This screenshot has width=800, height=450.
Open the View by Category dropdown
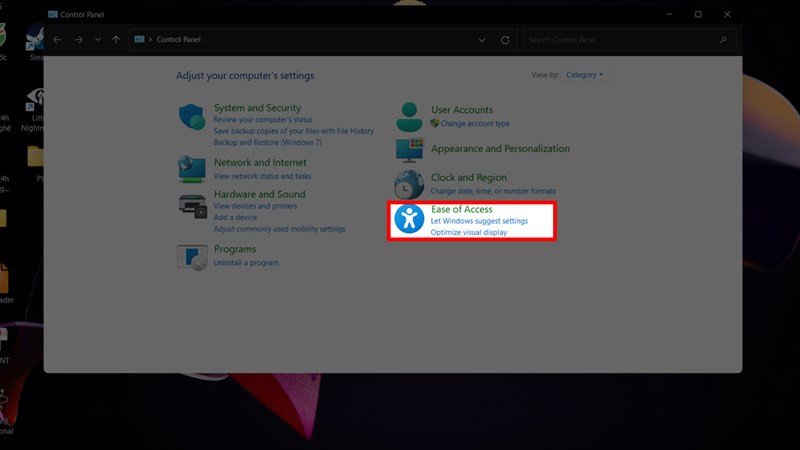585,75
